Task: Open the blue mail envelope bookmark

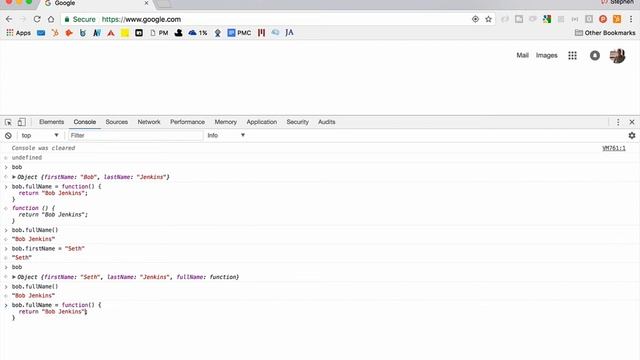Action: [41, 33]
